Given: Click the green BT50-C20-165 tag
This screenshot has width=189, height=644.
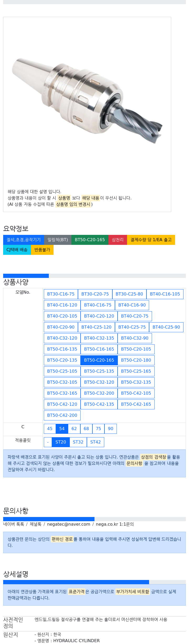Looking at the screenshot, I should point(90,240).
